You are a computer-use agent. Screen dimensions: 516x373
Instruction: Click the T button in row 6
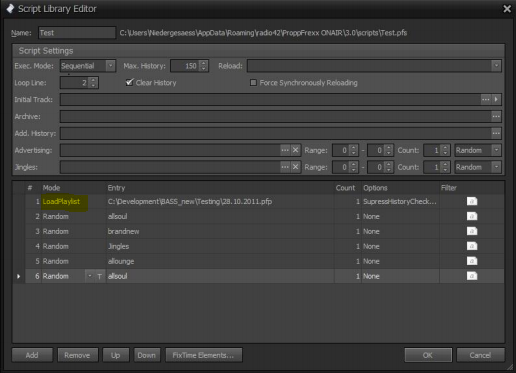[x=99, y=276]
